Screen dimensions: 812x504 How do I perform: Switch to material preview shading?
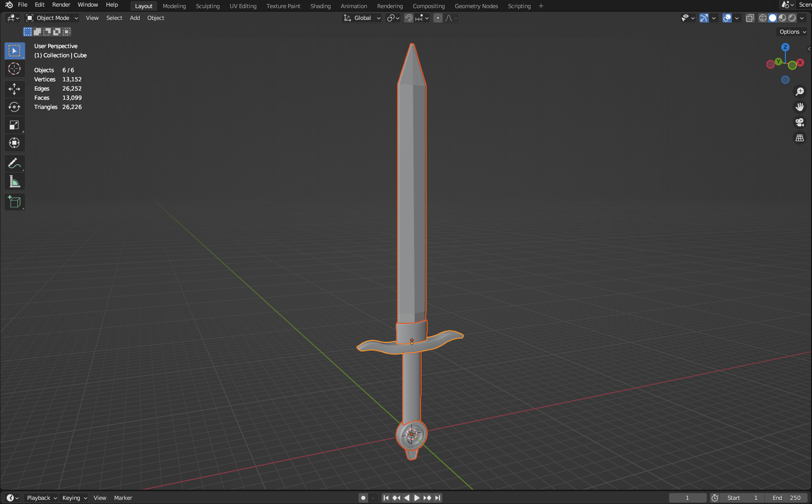[782, 18]
